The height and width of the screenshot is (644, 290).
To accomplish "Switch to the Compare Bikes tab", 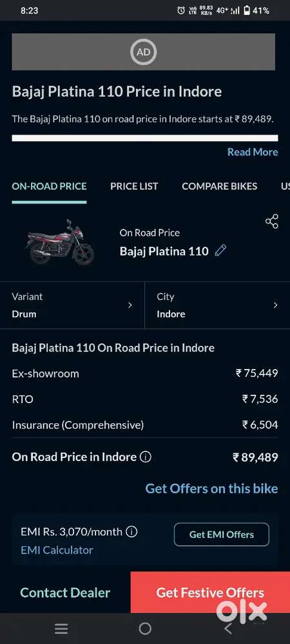I will pyautogui.click(x=219, y=187).
